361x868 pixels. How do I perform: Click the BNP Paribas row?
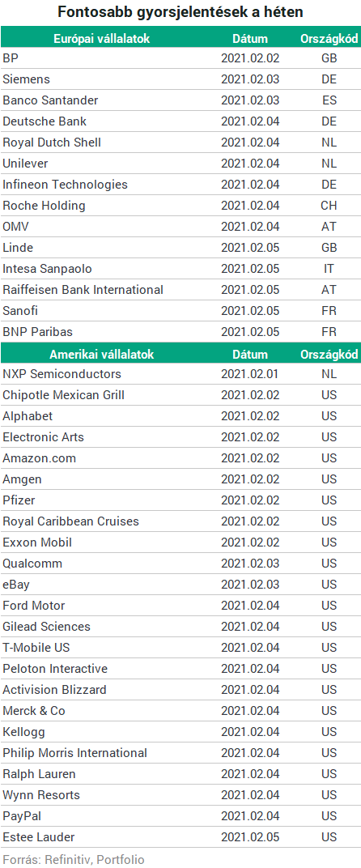[x=180, y=332]
